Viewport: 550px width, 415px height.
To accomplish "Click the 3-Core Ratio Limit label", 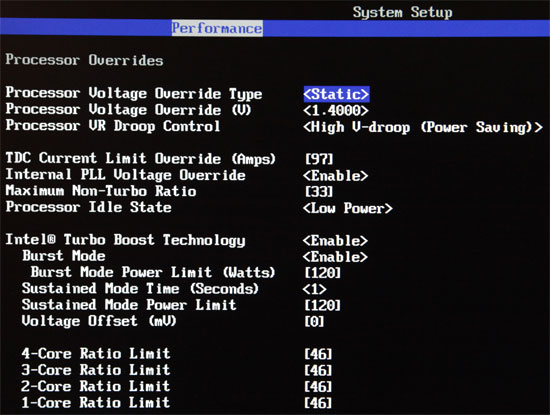I will point(96,370).
